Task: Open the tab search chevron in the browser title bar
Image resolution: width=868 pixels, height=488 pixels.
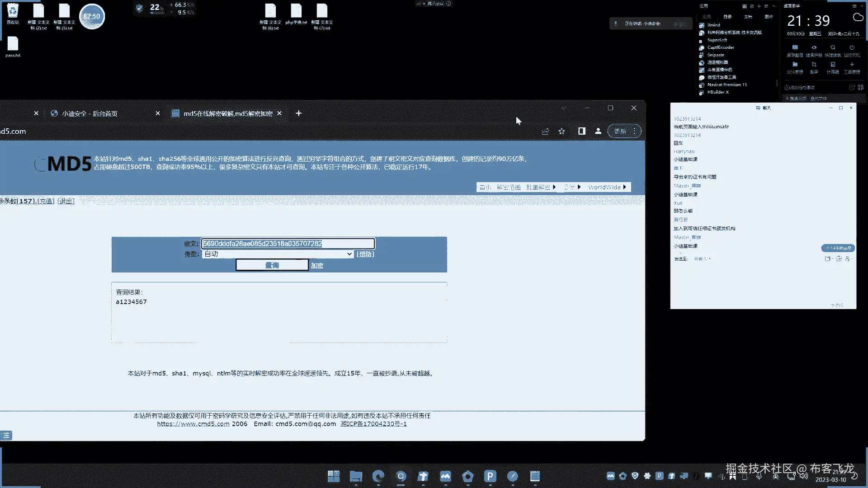Action: click(x=563, y=108)
